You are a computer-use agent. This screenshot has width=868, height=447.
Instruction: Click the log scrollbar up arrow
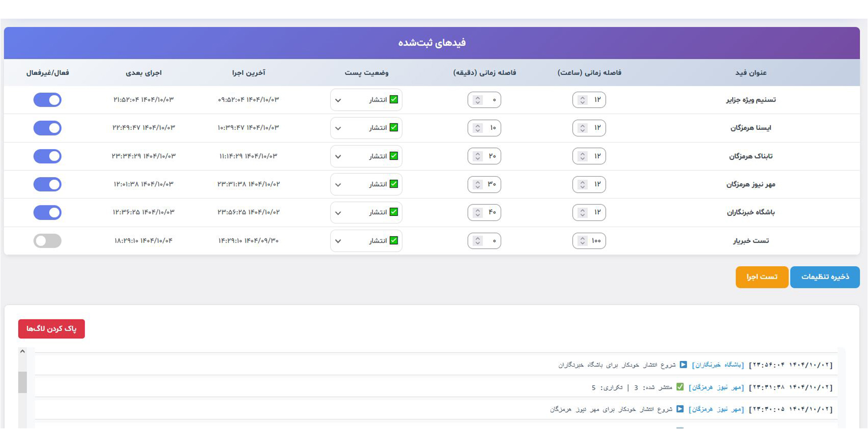tap(22, 351)
